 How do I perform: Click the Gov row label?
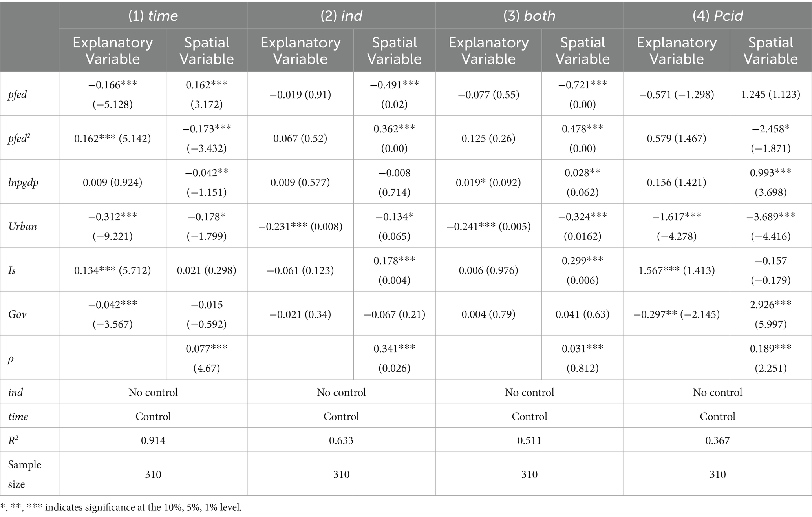(x=17, y=314)
